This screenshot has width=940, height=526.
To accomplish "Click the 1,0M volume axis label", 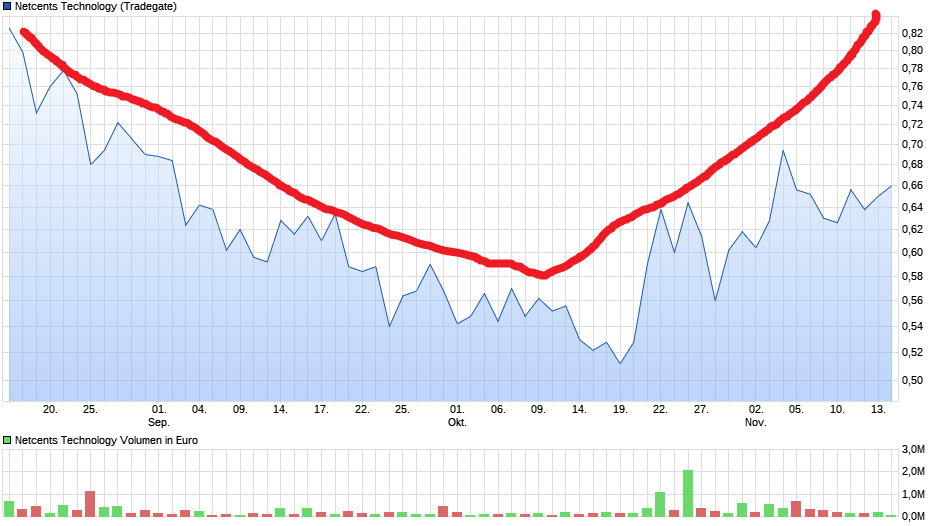I will [913, 494].
